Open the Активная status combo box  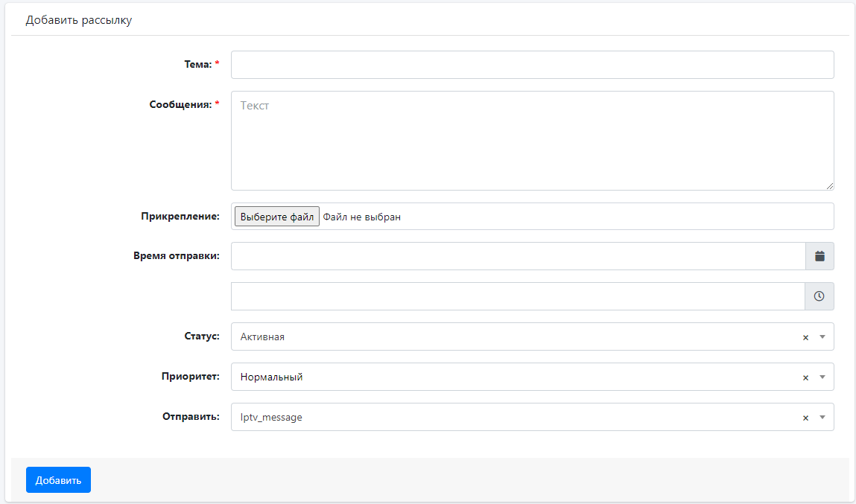pyautogui.click(x=507, y=336)
